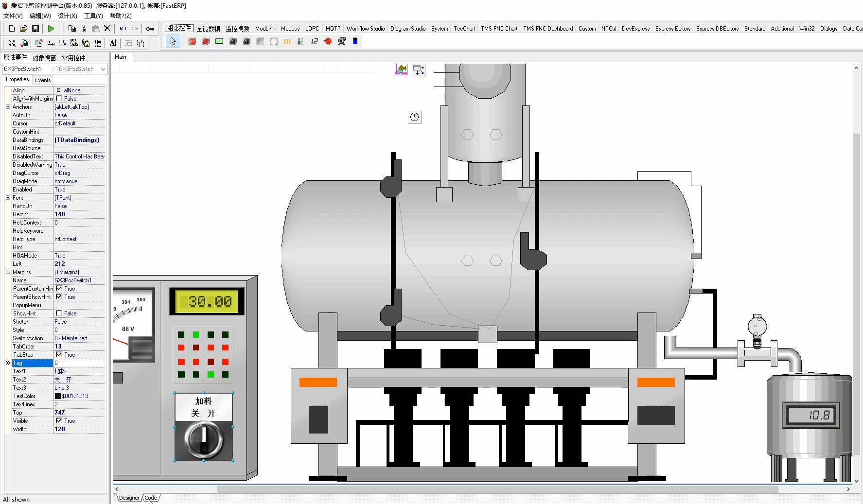Screen dimensions: 863x504
Task: Select the SwitchAction value 0 - Maintained
Action: 79,338
